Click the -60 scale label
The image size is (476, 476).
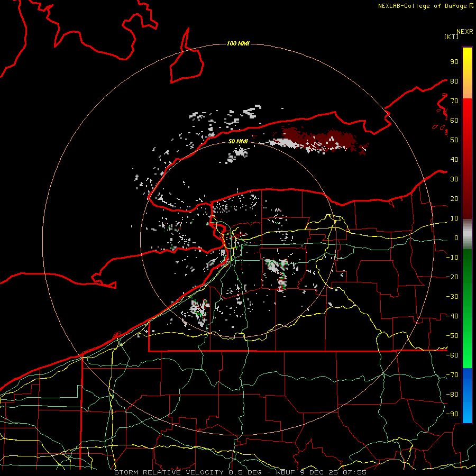(452, 355)
